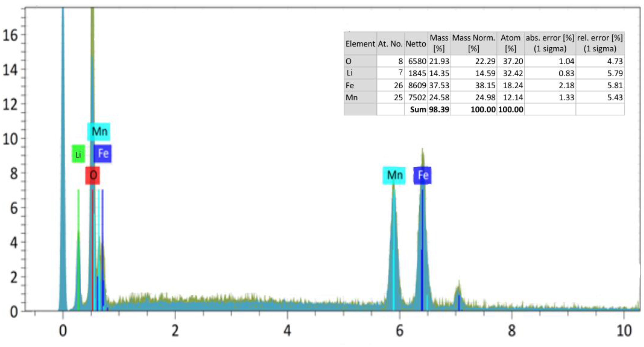Click the tall zero-energy peak at 0 keV
The width and height of the screenshot is (644, 347).
click(63, 160)
